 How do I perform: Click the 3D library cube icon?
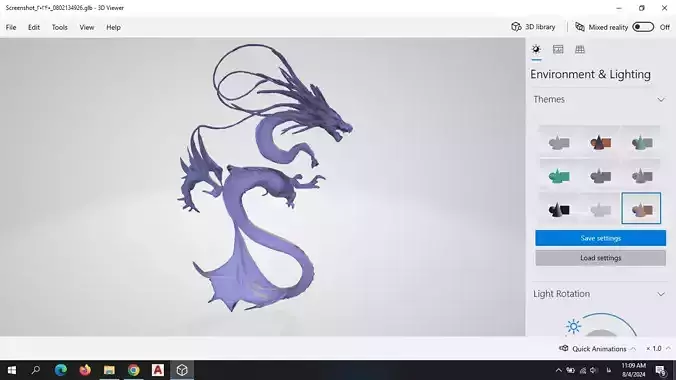[516, 27]
